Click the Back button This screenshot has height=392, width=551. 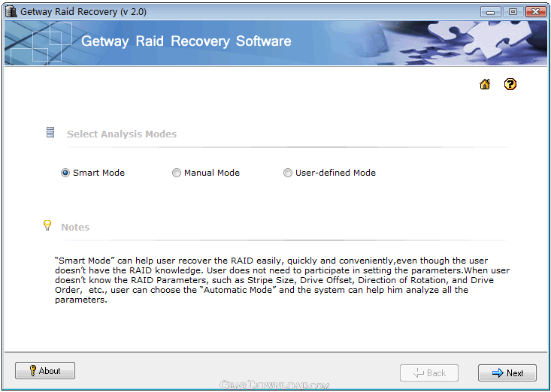pos(428,372)
